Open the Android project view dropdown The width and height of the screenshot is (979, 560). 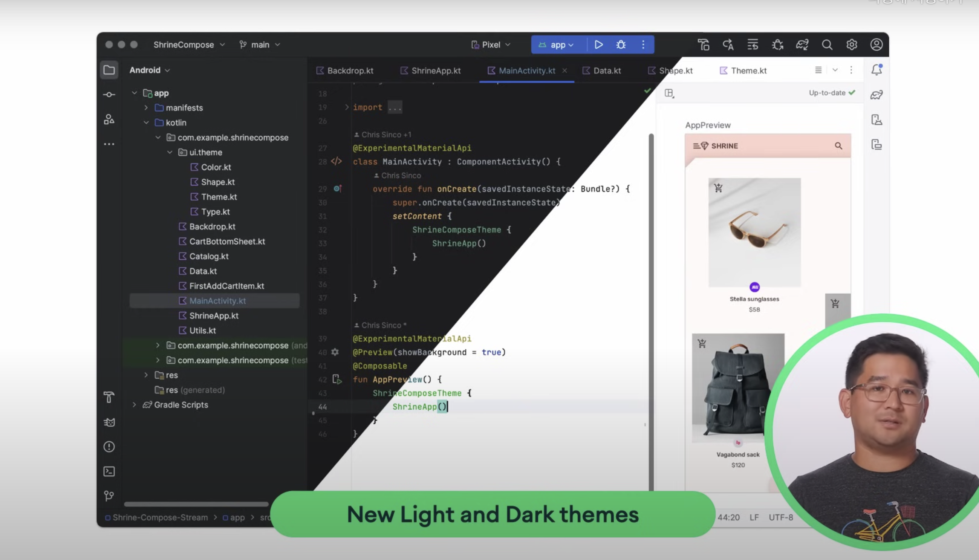click(x=150, y=70)
